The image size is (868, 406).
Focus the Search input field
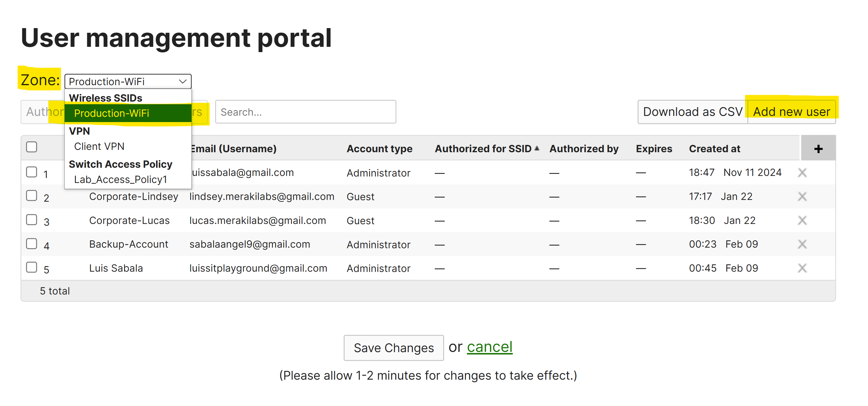(x=305, y=112)
